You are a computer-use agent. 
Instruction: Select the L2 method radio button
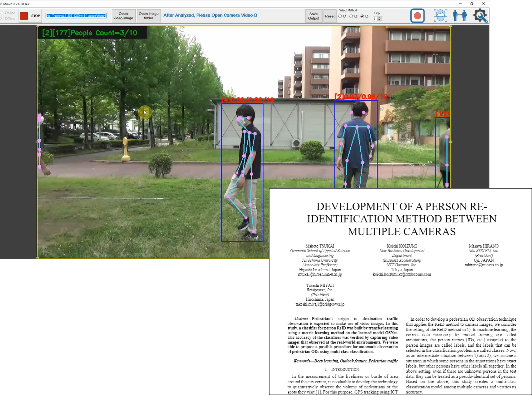pyautogui.click(x=351, y=17)
